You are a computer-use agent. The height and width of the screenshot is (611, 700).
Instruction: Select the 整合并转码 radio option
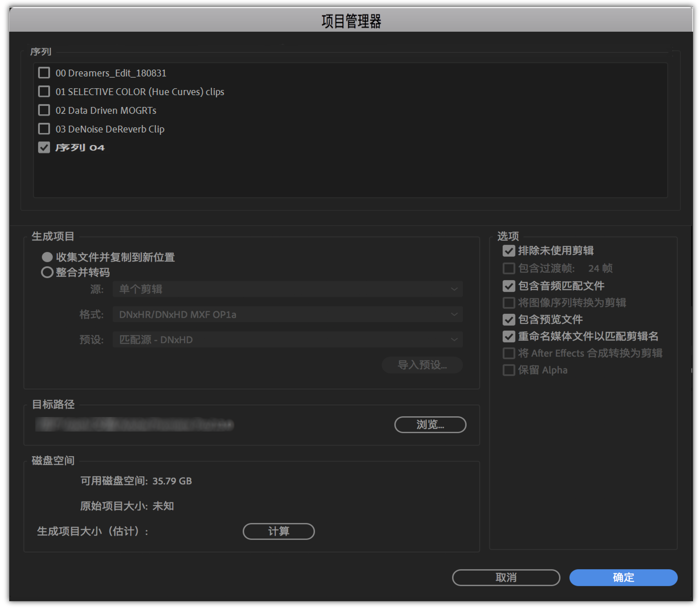click(x=47, y=272)
